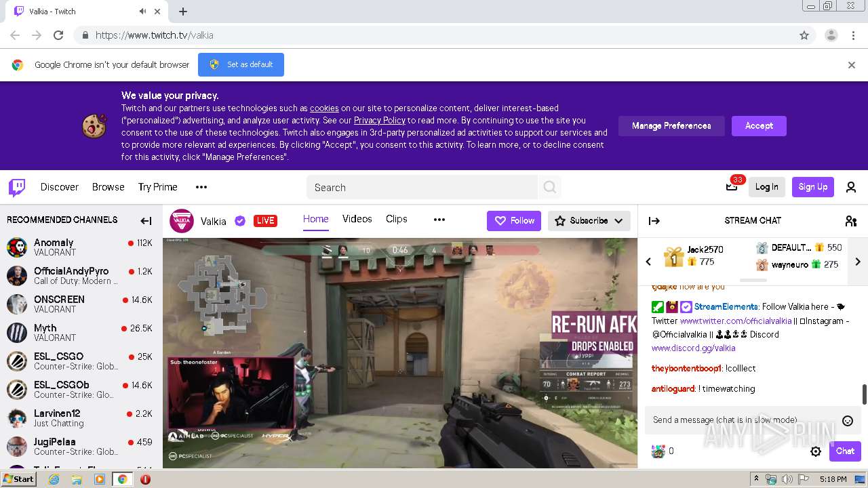Open Anomaly channel avatar in sidebar
The width and height of the screenshot is (868, 488).
pyautogui.click(x=17, y=247)
